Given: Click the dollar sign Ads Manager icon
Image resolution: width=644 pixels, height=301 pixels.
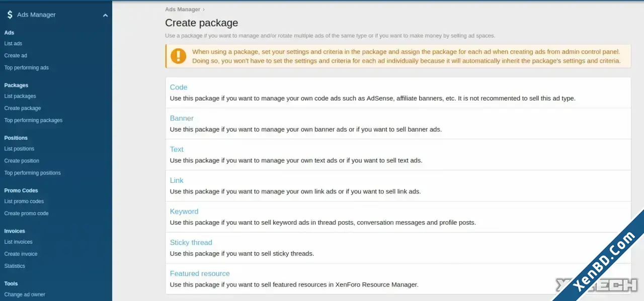Looking at the screenshot, I should point(10,15).
